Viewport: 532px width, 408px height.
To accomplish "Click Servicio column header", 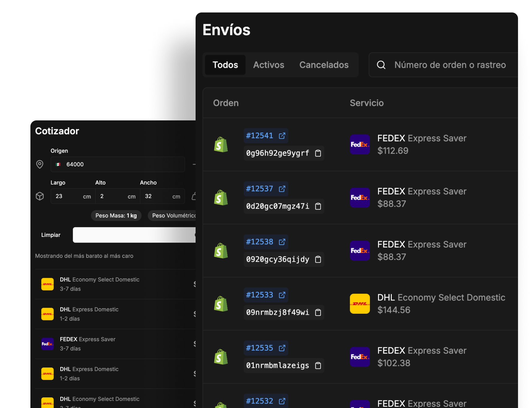I will coord(367,103).
